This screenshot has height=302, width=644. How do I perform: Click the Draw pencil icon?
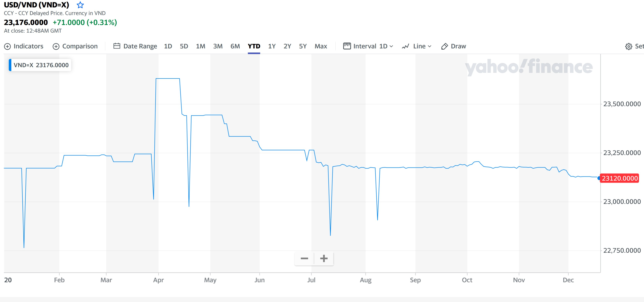pyautogui.click(x=445, y=46)
